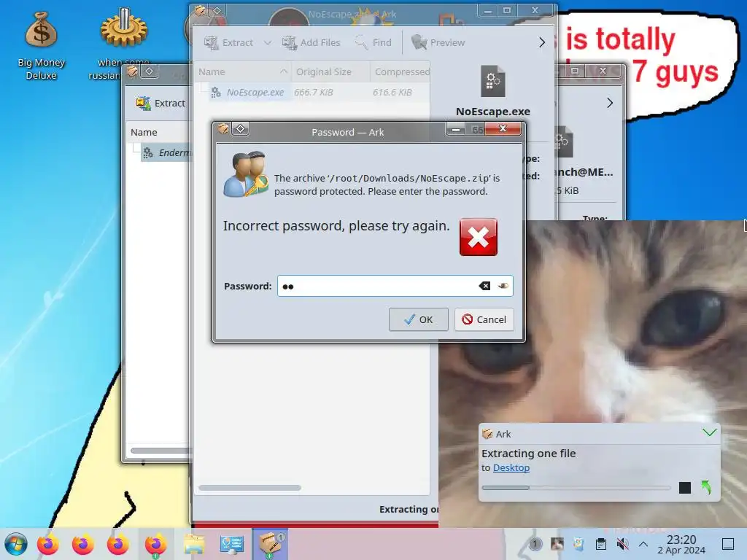Collapse the Ark notification with the green chevron
Screen dimensions: 747x560
(709, 432)
